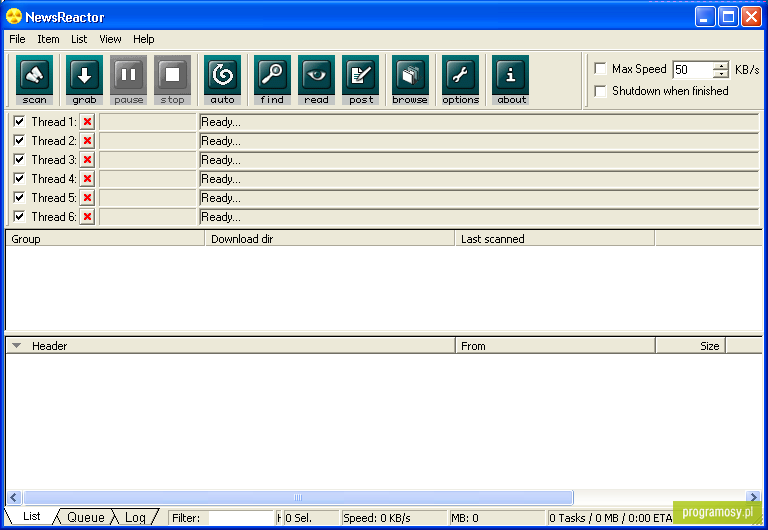The width and height of the screenshot is (768, 530).
Task: Click the Download dir column header
Action: 330,239
